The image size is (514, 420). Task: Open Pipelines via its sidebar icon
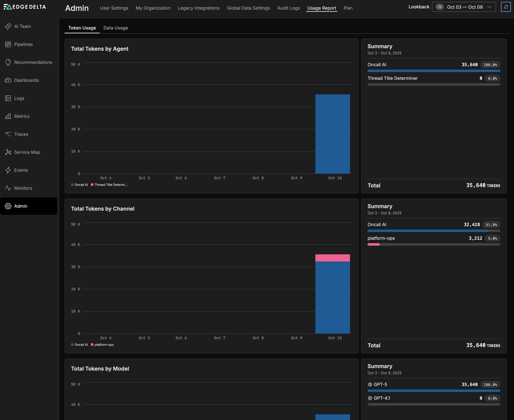[8, 44]
